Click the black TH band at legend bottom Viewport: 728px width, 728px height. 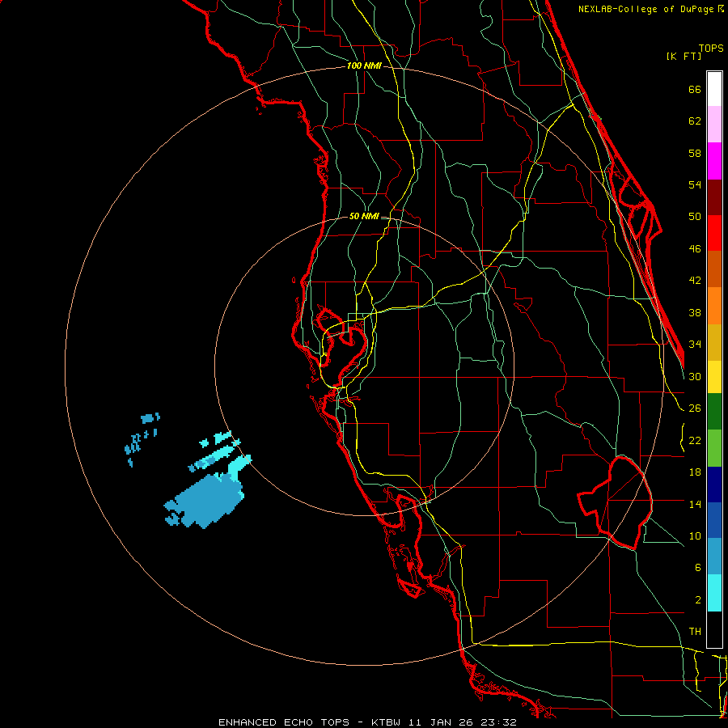click(714, 629)
